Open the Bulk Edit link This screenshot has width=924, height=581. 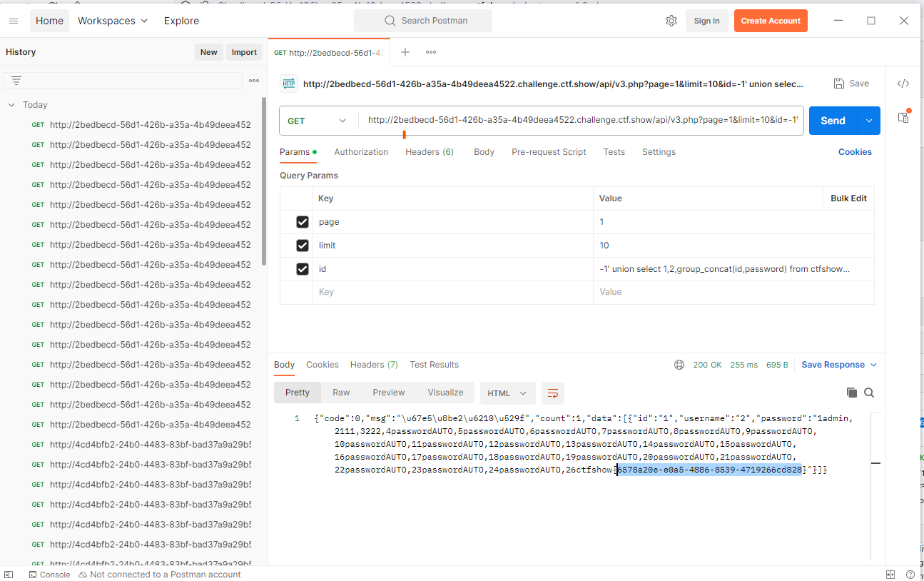coord(848,198)
